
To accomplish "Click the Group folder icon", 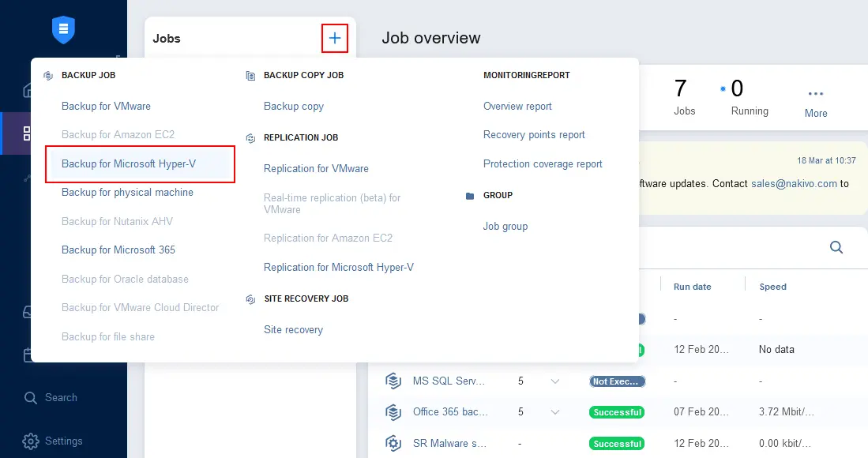I will [x=470, y=196].
